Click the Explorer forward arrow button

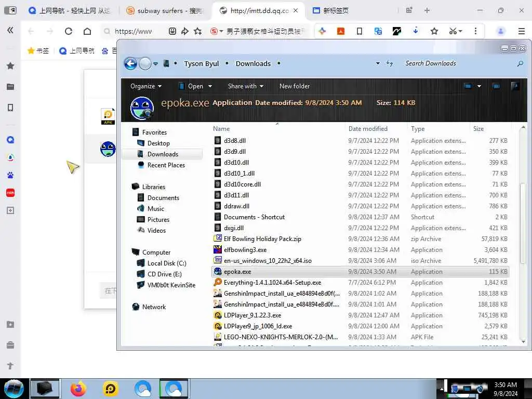pyautogui.click(x=145, y=63)
